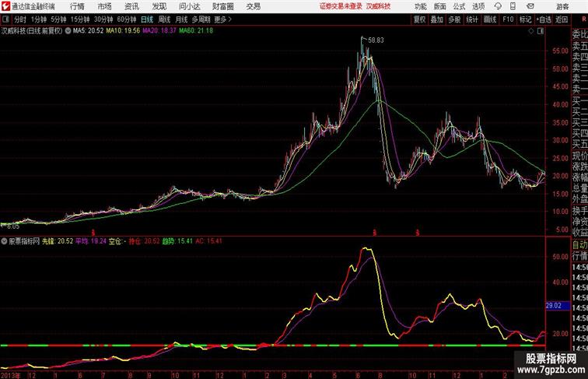Click the 通达信 red logo icon
The height and width of the screenshot is (379, 588).
(5, 6)
